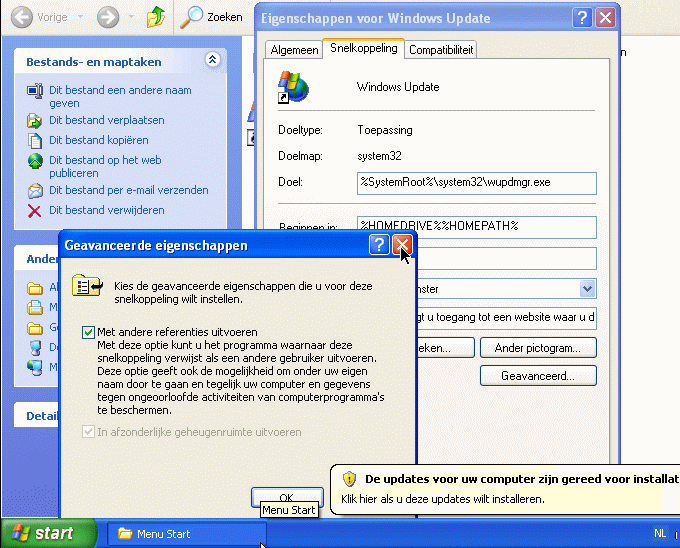Click the NL language indicator
680x548 pixels.
coord(660,533)
